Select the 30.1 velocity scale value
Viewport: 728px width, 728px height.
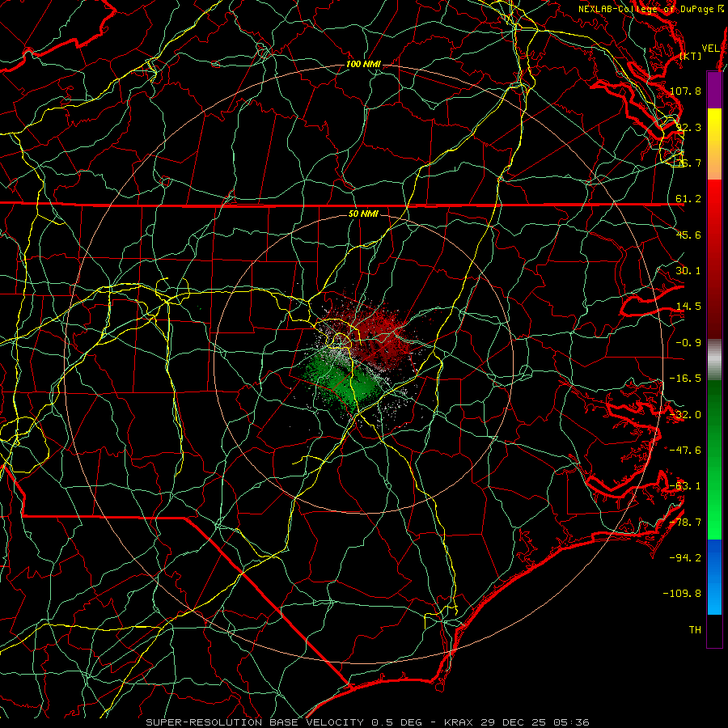click(688, 271)
